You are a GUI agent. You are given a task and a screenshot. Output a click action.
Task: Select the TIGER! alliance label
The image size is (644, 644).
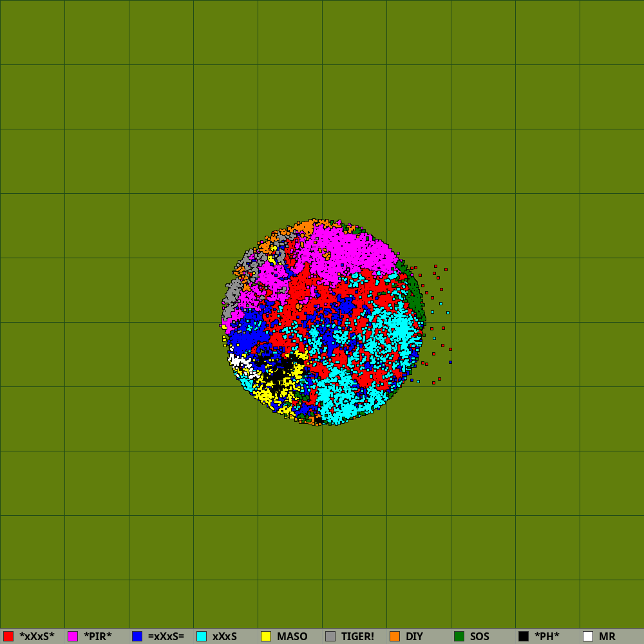[357, 636]
